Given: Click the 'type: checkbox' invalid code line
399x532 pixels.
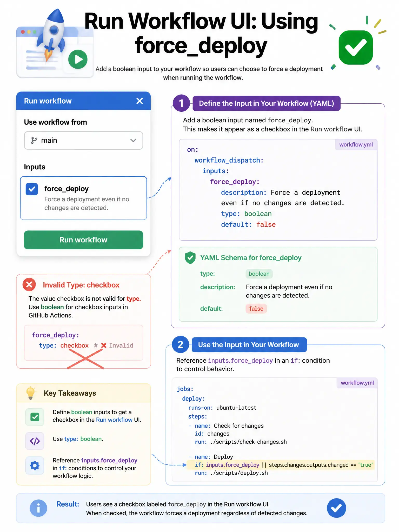Looking at the screenshot, I should tap(86, 345).
